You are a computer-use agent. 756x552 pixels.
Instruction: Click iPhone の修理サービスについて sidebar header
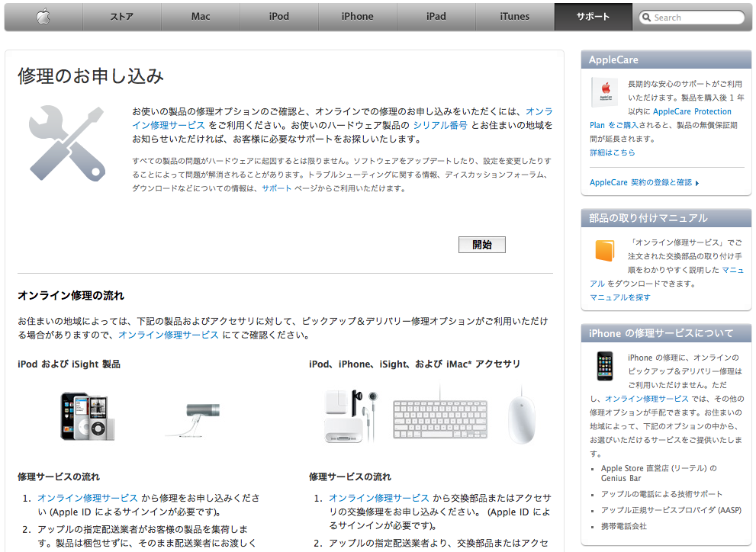tap(666, 333)
